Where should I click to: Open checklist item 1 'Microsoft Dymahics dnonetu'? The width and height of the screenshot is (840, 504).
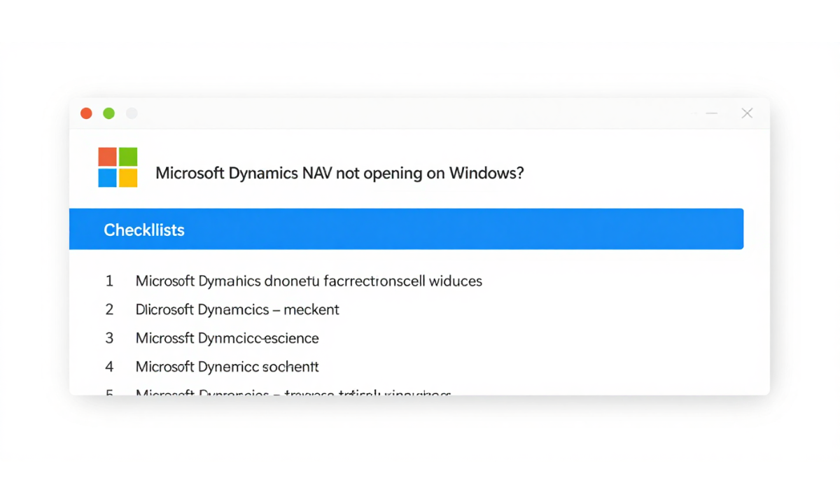309,281
